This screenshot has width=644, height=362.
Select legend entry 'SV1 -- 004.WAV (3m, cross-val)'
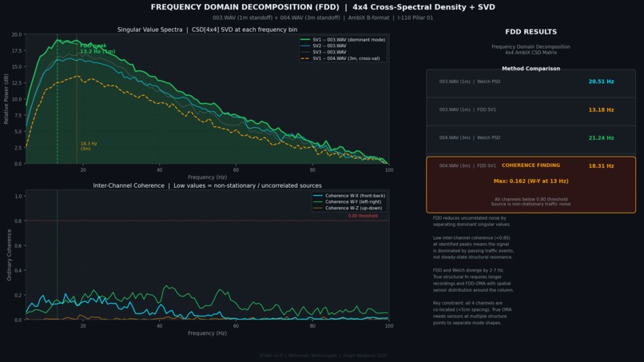coord(340,58)
